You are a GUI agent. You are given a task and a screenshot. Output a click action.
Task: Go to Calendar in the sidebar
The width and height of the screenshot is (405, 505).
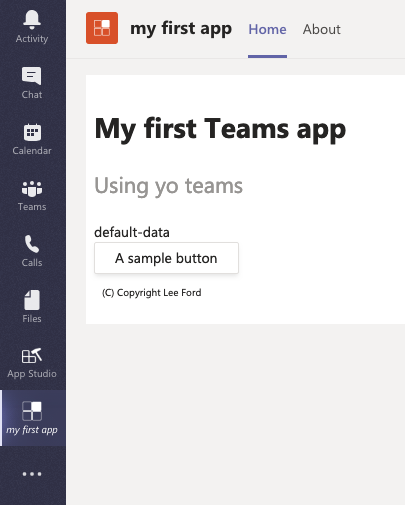[32, 132]
